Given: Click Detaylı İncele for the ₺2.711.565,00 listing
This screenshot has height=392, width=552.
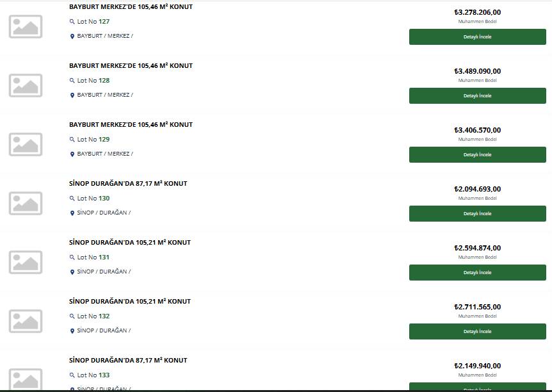Looking at the screenshot, I should [x=477, y=331].
